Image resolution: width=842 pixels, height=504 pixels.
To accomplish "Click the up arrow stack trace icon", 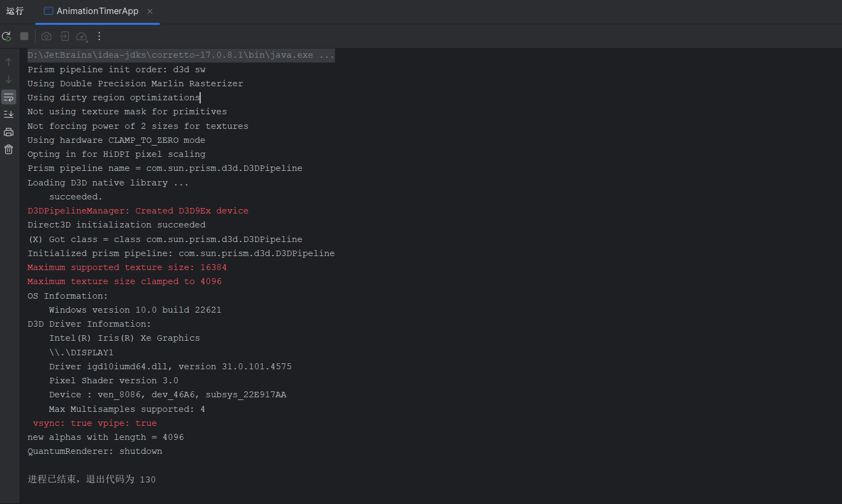I will 9,62.
